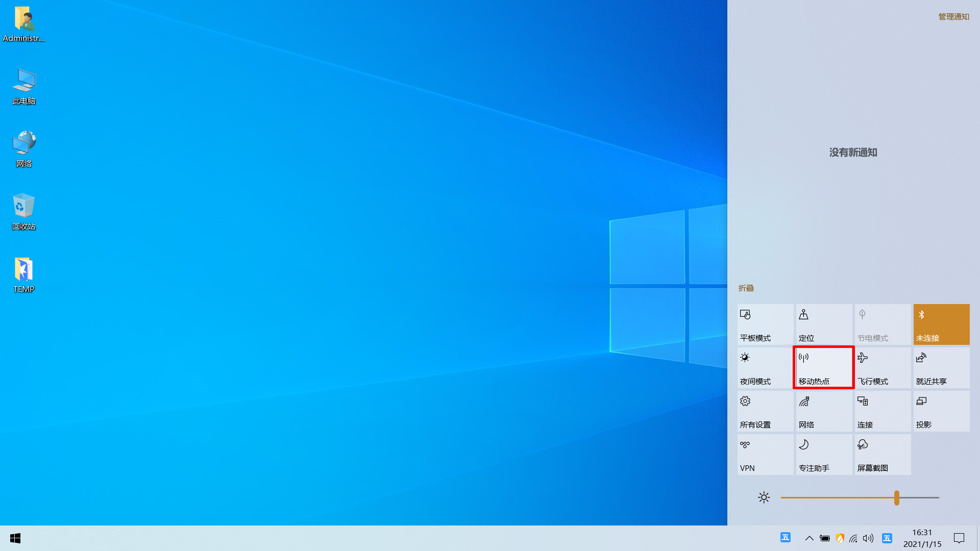Open 管理通知 manage notifications link

(952, 16)
